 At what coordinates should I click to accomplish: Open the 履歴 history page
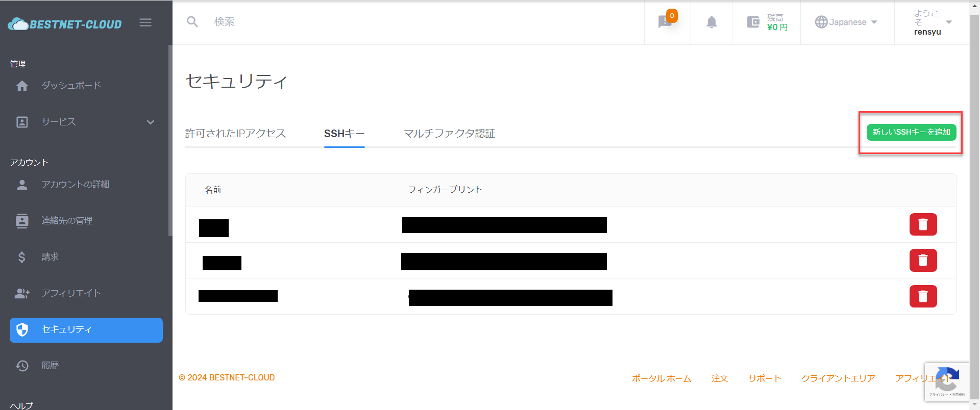click(50, 366)
